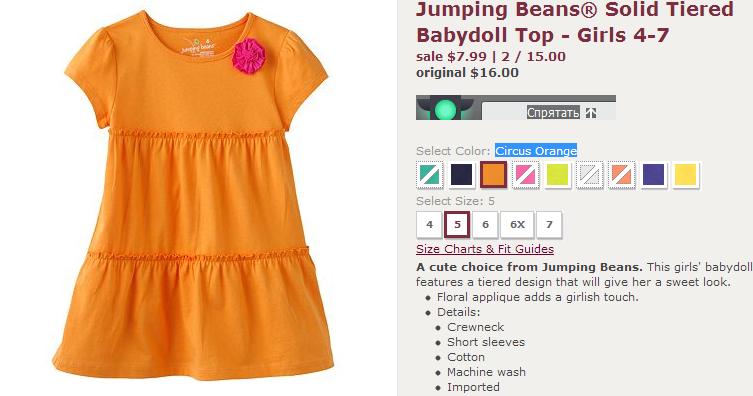Select the teal striped color swatch
753x396 pixels.
(x=429, y=175)
